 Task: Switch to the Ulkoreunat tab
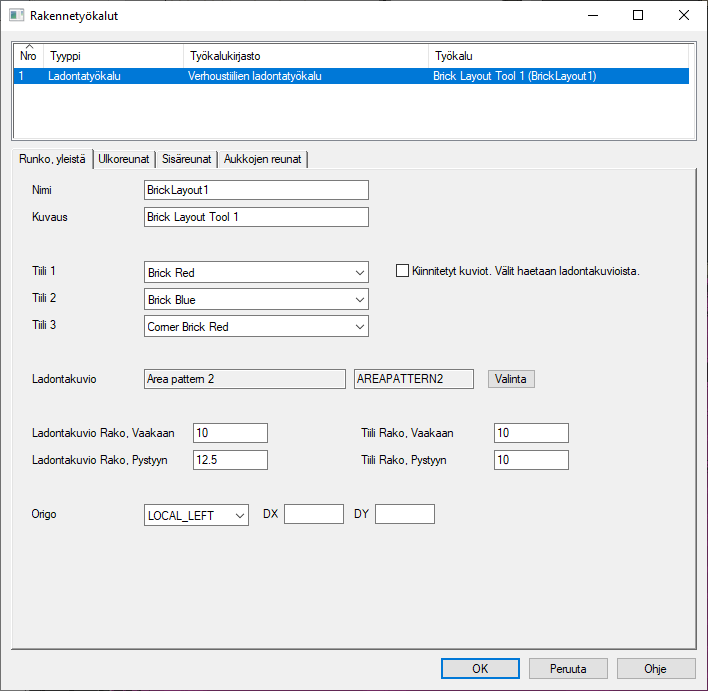[x=124, y=158]
